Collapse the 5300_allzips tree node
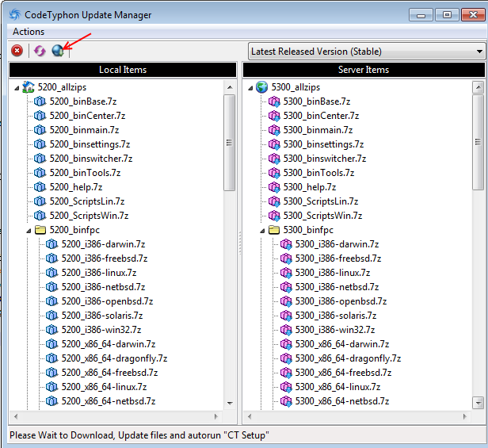 pyautogui.click(x=250, y=89)
